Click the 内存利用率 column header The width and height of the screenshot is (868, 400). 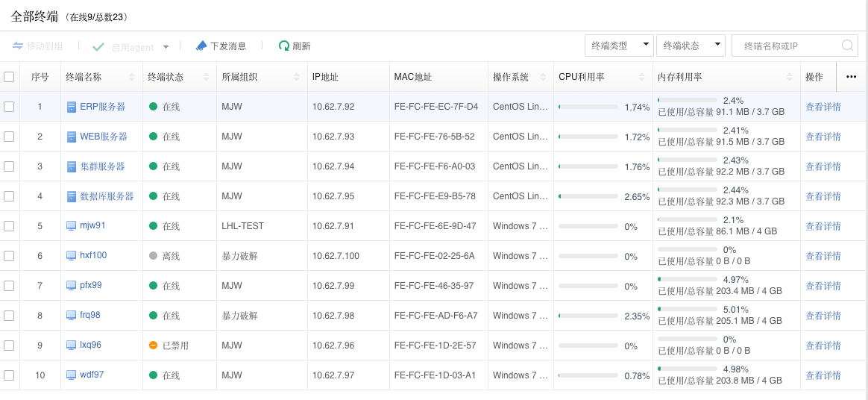[679, 77]
